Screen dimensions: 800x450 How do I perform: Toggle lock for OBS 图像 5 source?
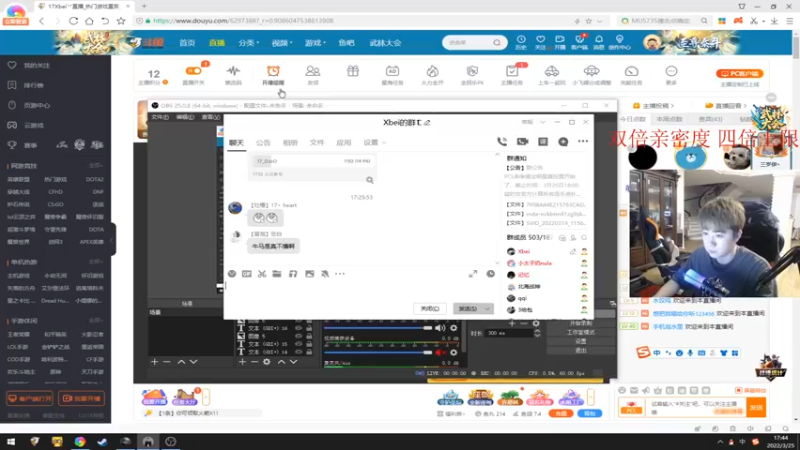pos(309,336)
